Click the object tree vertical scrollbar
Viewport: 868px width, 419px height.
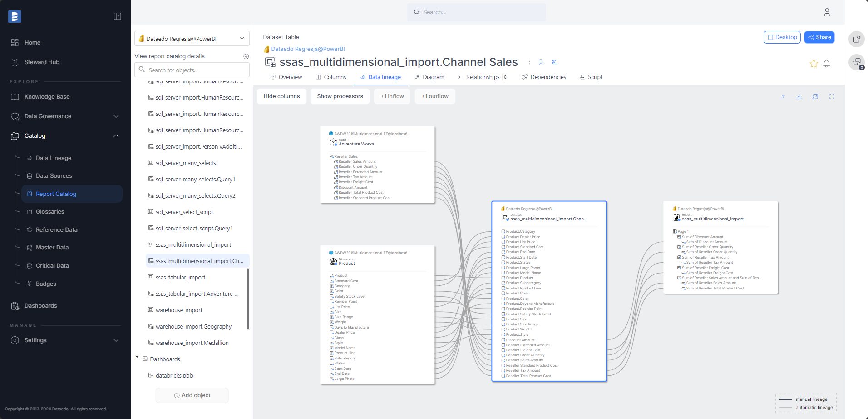[248, 299]
